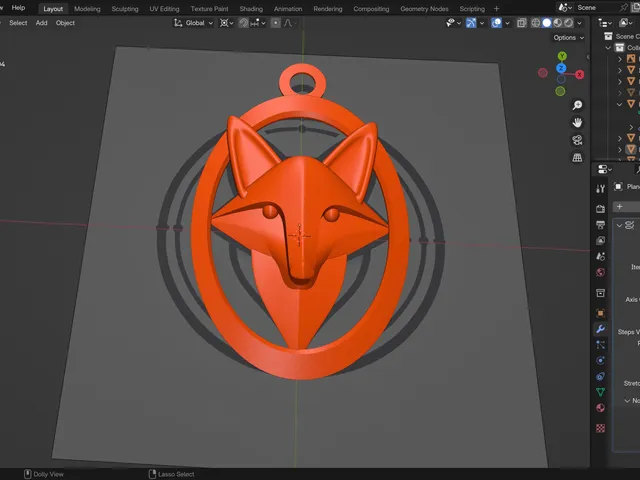Switch to material preview shading
Viewport: 640px width, 480px height.
point(558,23)
